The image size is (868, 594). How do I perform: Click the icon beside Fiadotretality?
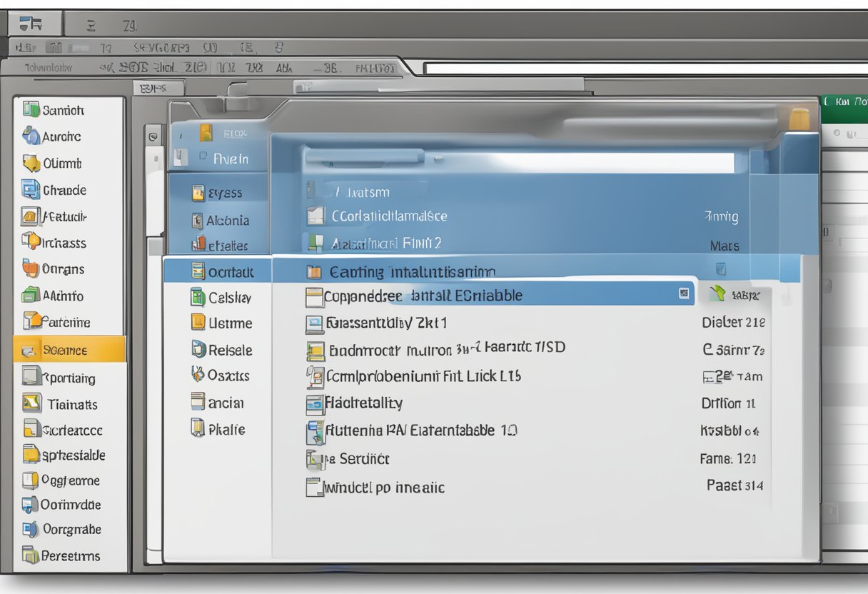(315, 404)
